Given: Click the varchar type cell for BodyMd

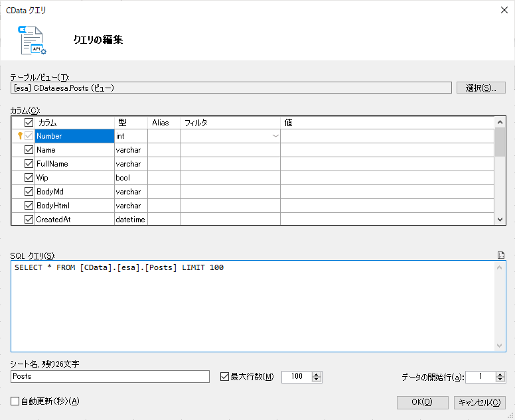Looking at the screenshot, I should tap(131, 192).
